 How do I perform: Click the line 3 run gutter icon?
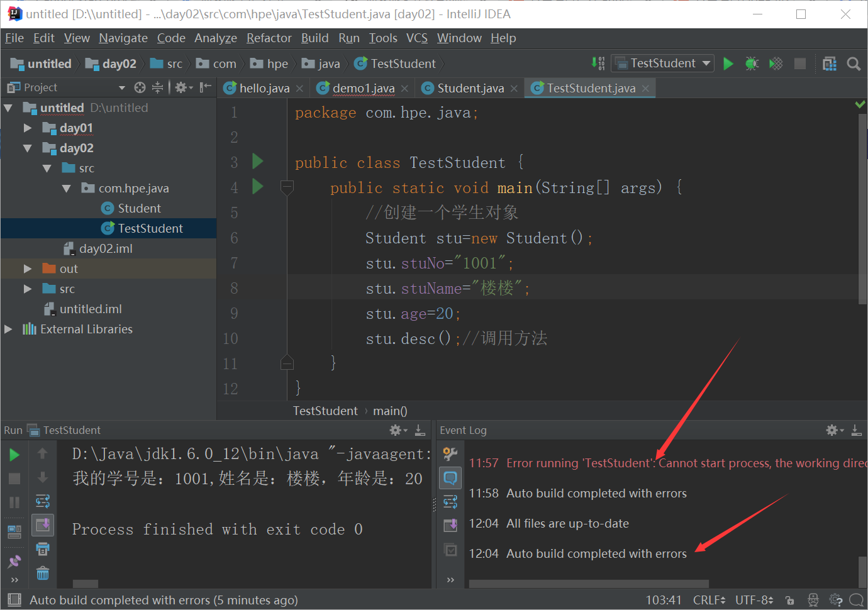pos(257,162)
